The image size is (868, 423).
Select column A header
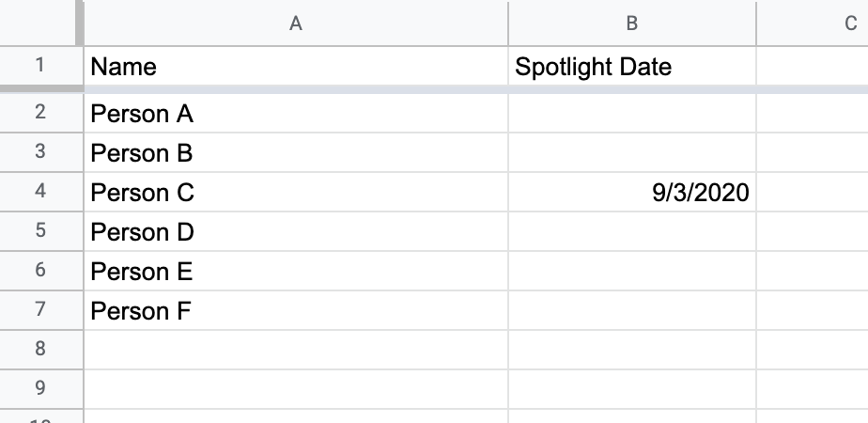(x=296, y=23)
